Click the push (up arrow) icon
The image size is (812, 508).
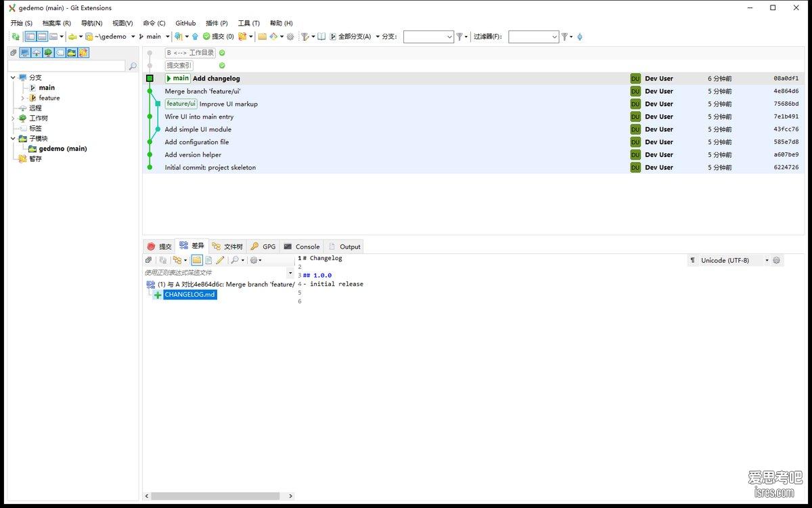[195, 37]
